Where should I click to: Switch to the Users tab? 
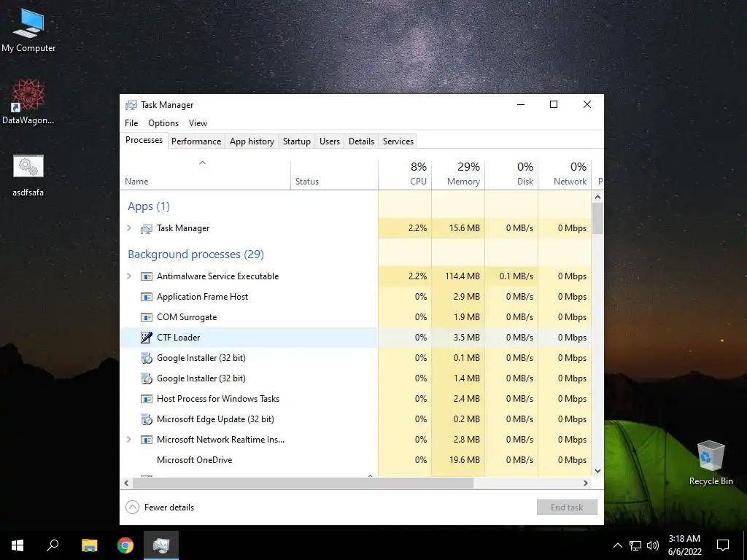click(x=330, y=141)
